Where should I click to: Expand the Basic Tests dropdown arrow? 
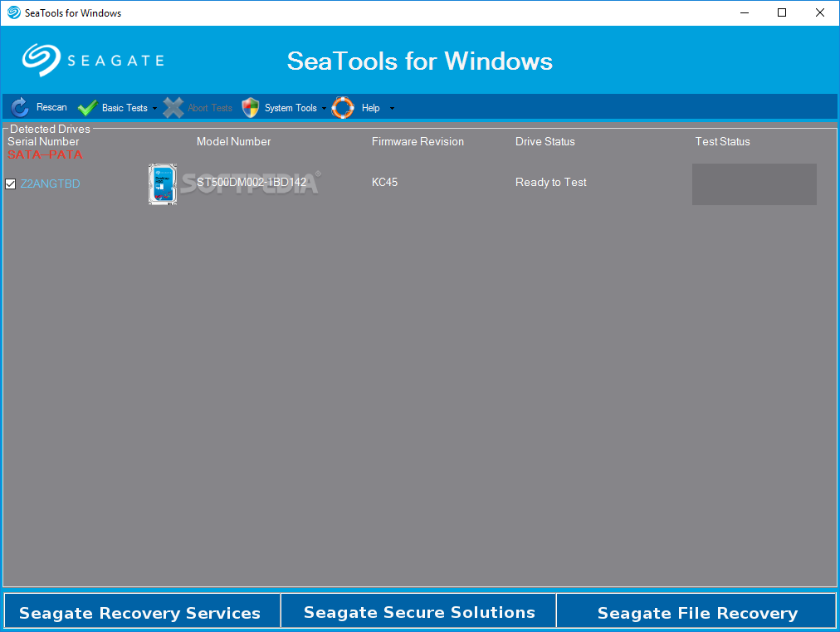155,108
